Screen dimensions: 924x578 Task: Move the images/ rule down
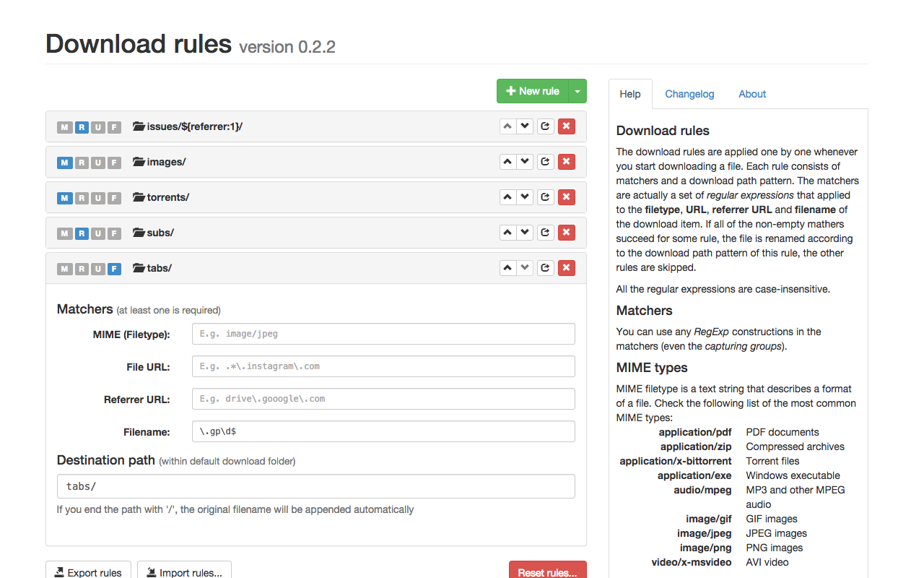coord(525,161)
